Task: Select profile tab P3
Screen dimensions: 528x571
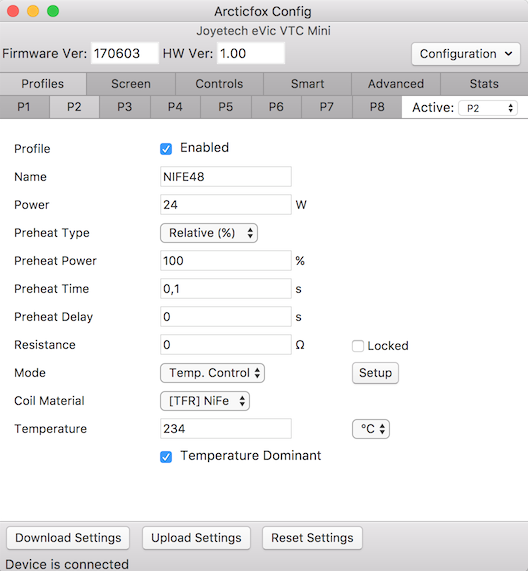Action: pyautogui.click(x=125, y=107)
